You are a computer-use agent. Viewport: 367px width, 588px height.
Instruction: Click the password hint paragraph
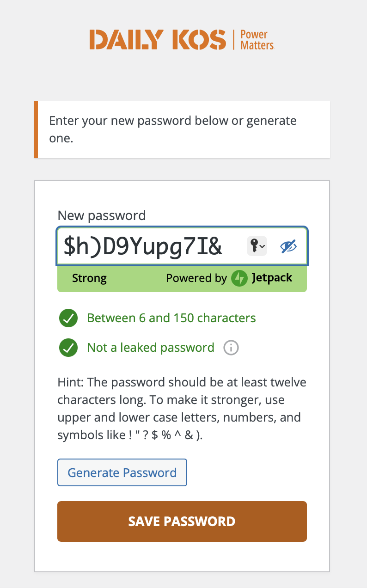(x=182, y=409)
